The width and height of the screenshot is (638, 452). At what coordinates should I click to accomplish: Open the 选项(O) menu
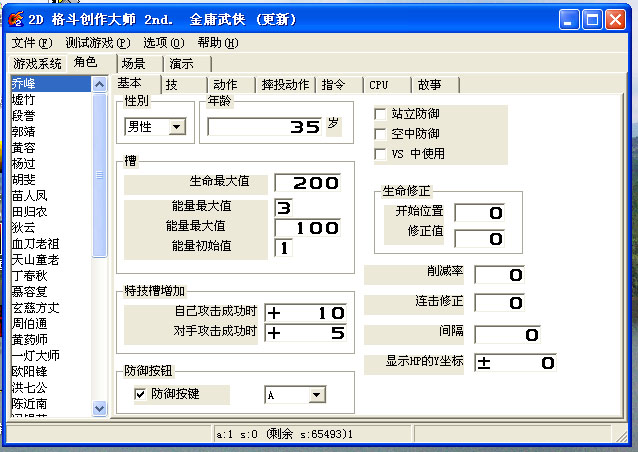coord(164,43)
